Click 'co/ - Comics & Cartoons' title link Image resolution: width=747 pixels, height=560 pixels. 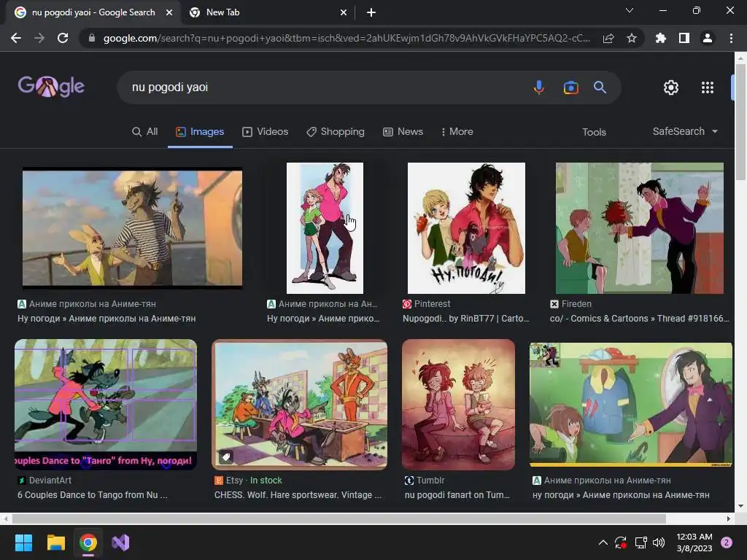coord(639,319)
